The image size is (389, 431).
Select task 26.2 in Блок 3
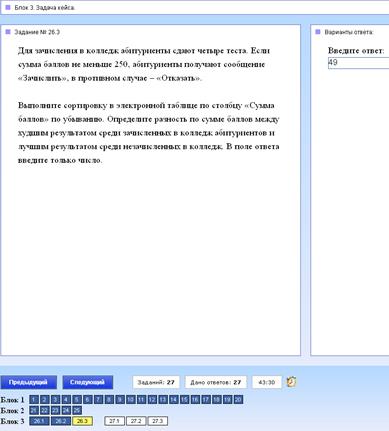coord(61,421)
